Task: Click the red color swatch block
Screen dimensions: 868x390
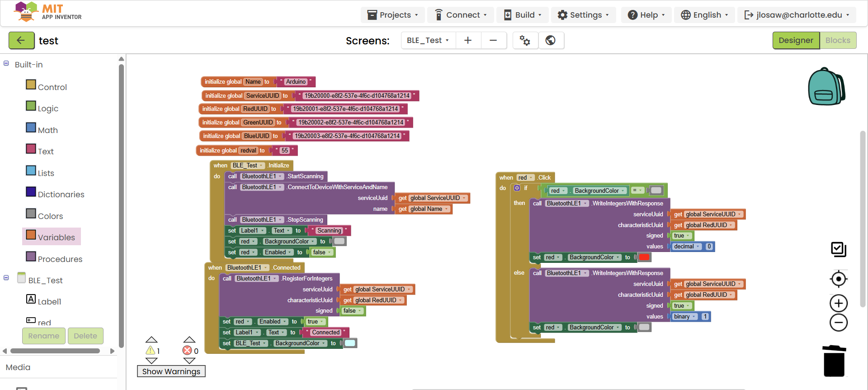Action: [x=644, y=257]
